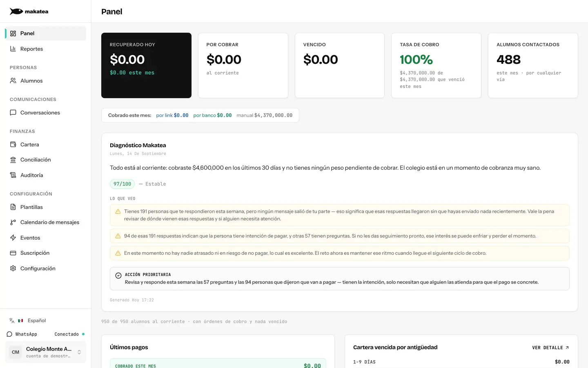Click the por banco $0.00 amount

[212, 115]
